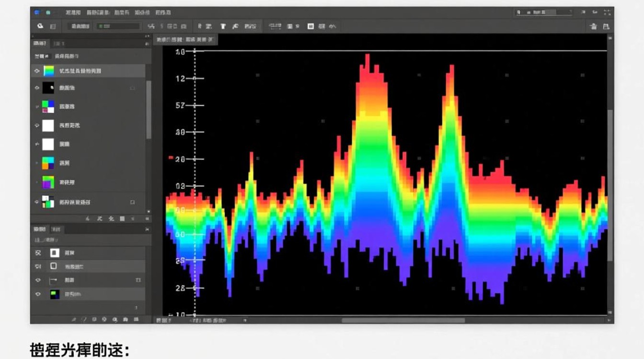Click the dark labeled button left of the green text field

point(80,26)
